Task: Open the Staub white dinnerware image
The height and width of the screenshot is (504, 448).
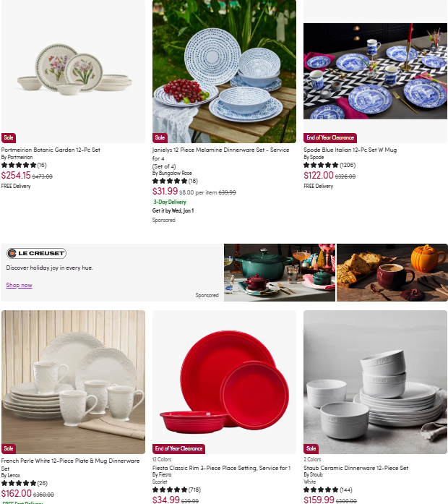Action: (375, 382)
